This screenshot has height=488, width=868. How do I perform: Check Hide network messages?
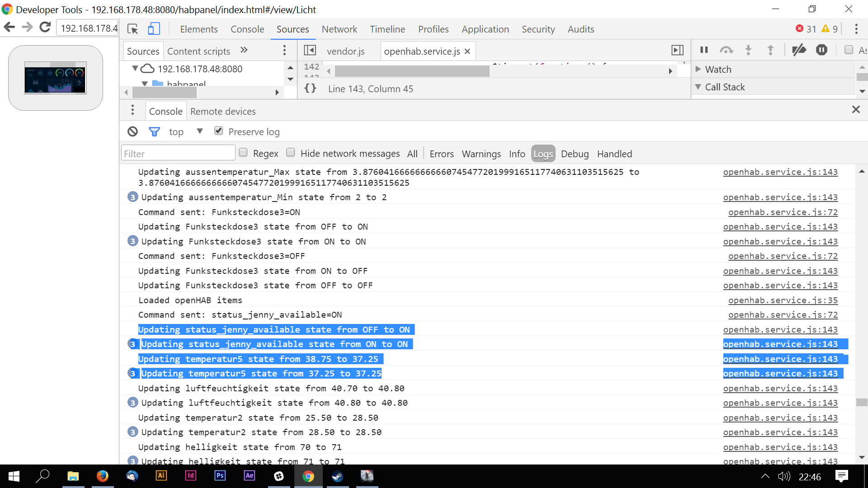[x=291, y=153]
